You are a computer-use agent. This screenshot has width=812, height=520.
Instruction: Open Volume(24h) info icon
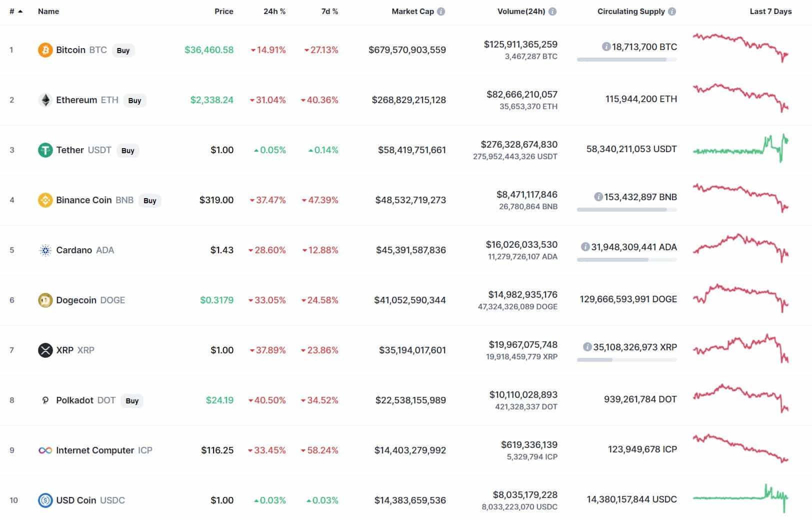tap(552, 12)
